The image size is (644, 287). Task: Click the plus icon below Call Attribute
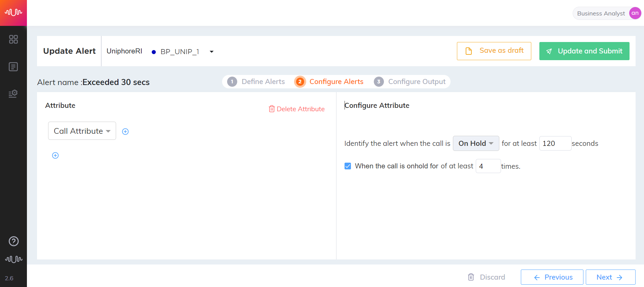(56, 155)
